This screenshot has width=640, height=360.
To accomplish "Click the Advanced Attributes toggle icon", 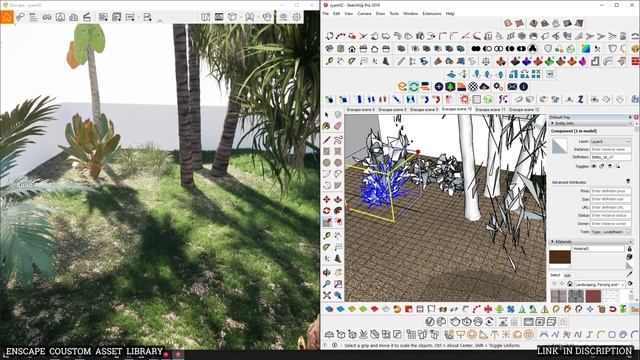I will pyautogui.click(x=628, y=182).
